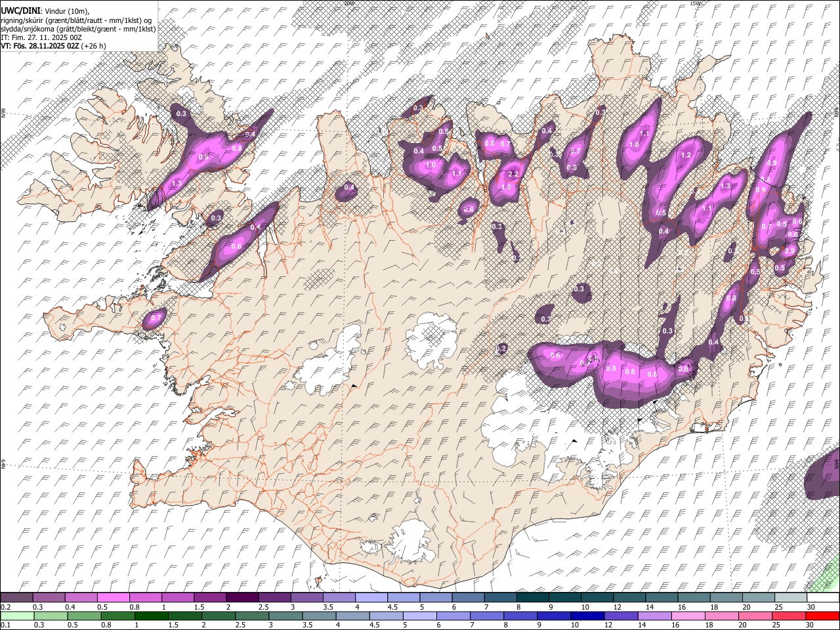This screenshot has height=630, width=840.
Task: Click the 14 label in the top legend row
Action: pyautogui.click(x=646, y=607)
